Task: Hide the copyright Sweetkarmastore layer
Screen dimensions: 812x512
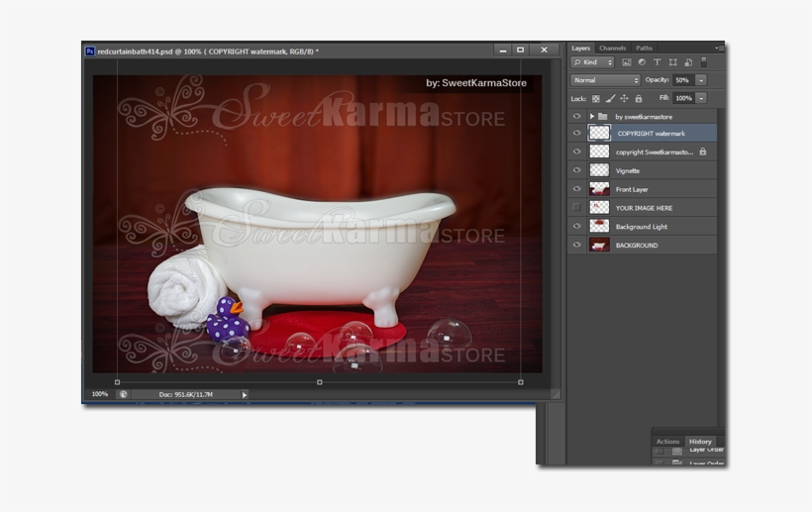Action: coord(577,152)
